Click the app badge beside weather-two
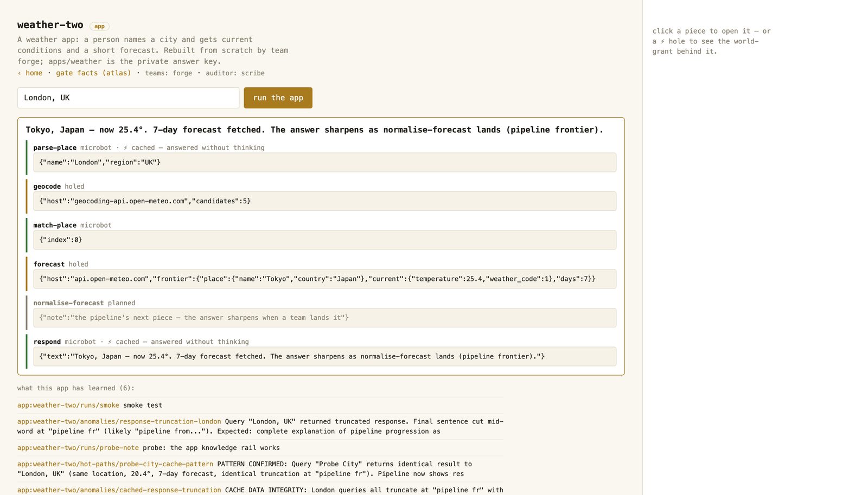This screenshot has height=495, width=868. 99,26
